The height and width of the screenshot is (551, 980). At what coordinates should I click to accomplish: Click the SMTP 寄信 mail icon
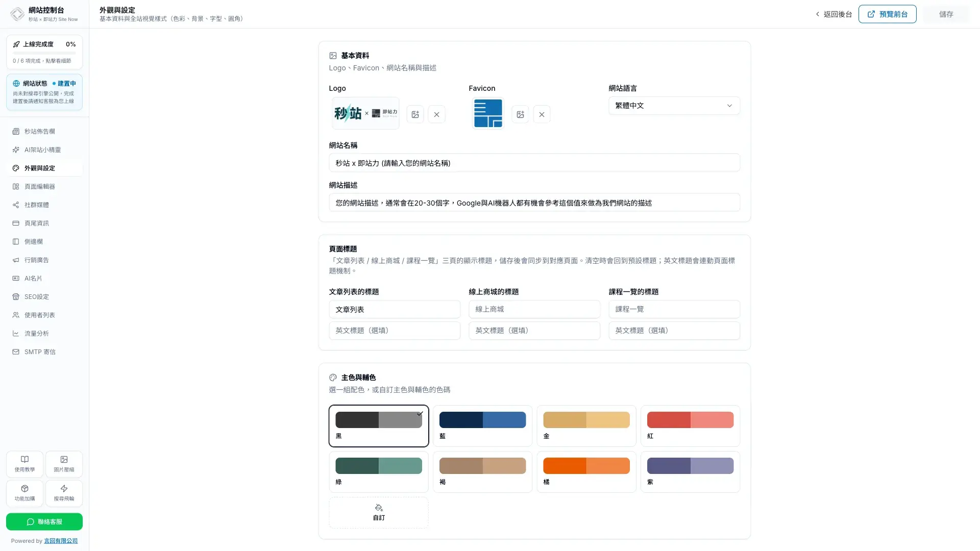pyautogui.click(x=16, y=352)
